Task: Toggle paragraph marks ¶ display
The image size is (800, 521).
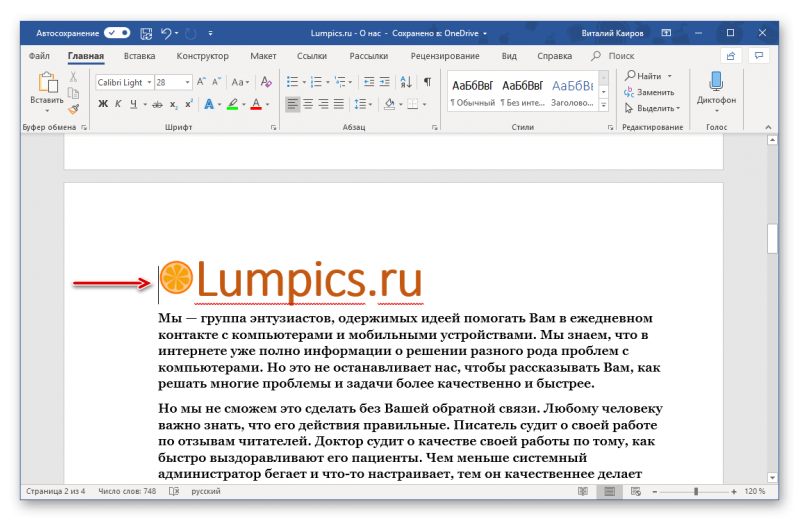Action: (x=428, y=82)
